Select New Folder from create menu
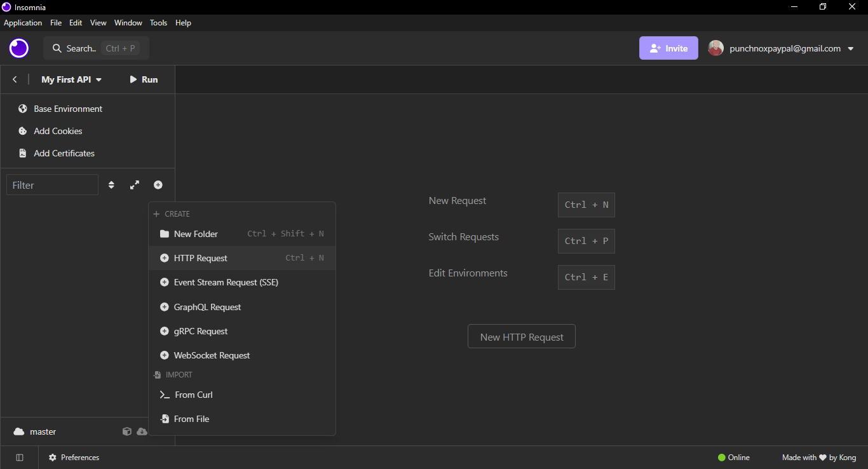Image resolution: width=868 pixels, height=469 pixels. click(x=242, y=234)
